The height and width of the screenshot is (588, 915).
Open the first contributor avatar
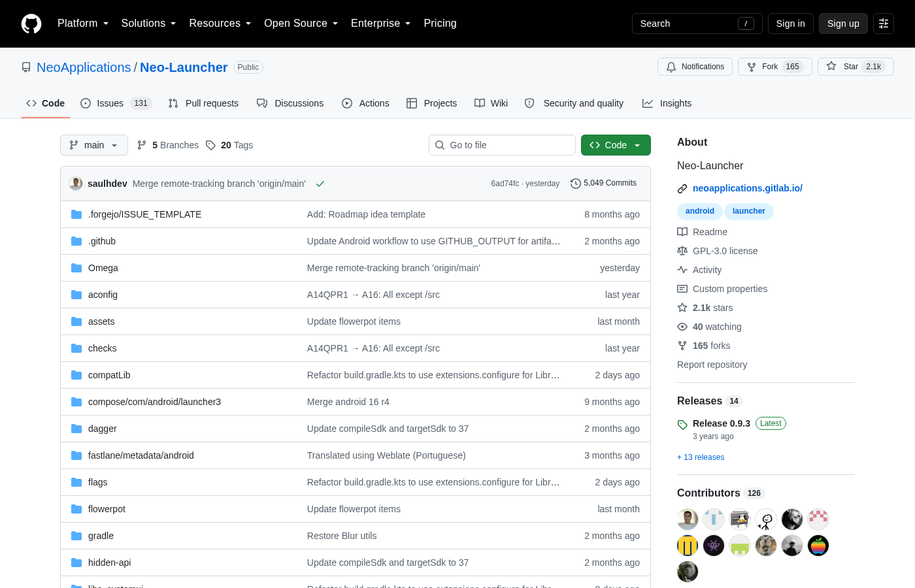coord(688,519)
